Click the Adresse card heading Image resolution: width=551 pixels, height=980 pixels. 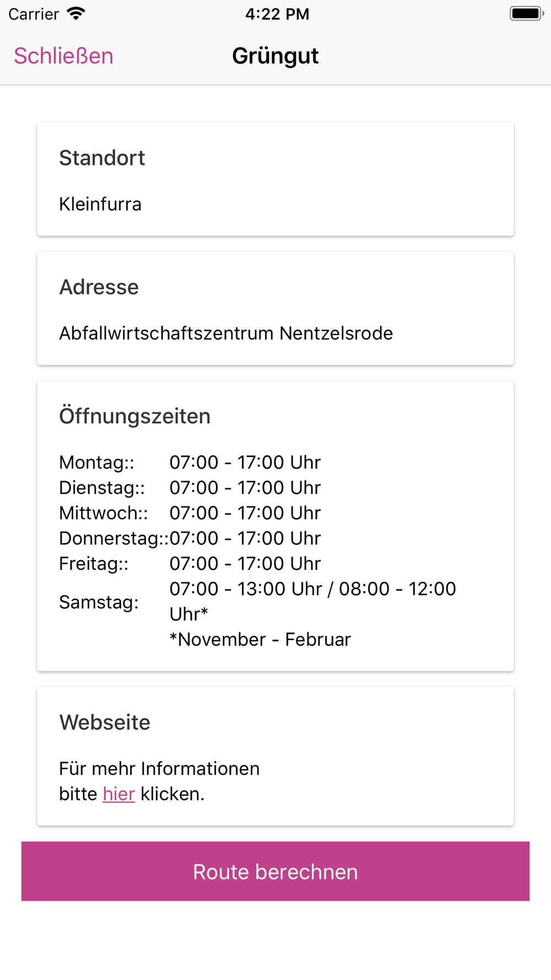point(99,287)
